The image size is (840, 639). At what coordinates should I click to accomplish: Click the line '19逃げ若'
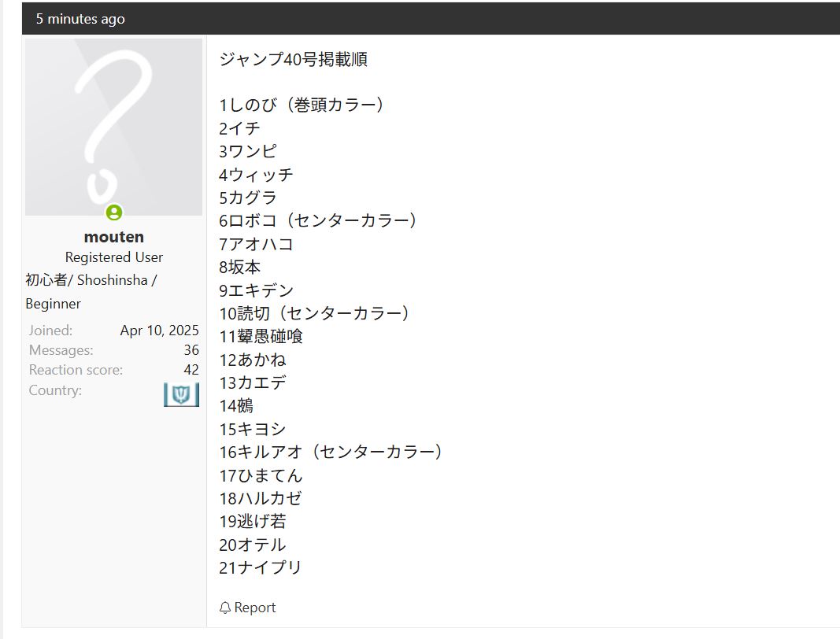coord(253,522)
